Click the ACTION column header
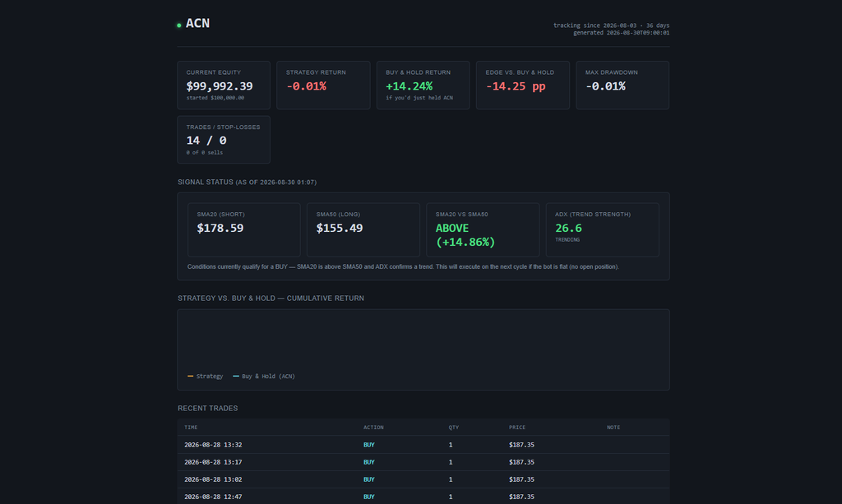Image resolution: width=842 pixels, height=504 pixels. [373, 428]
